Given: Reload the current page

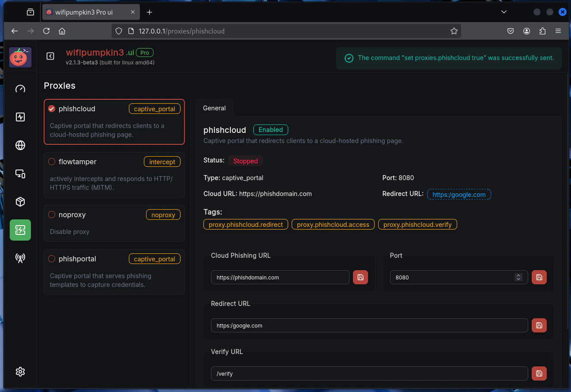Looking at the screenshot, I should (46, 31).
